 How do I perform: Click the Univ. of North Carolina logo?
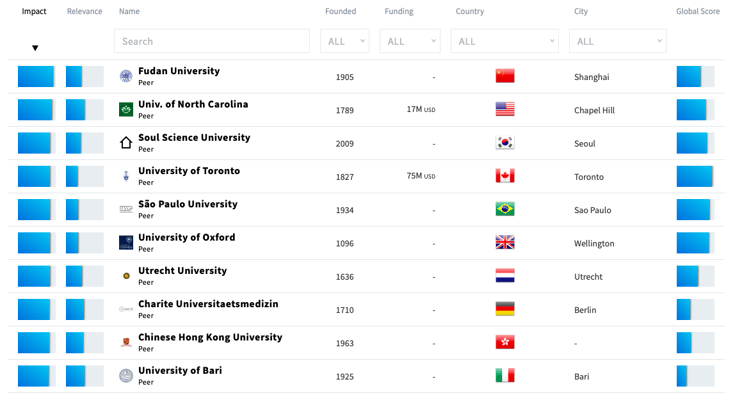tap(126, 110)
